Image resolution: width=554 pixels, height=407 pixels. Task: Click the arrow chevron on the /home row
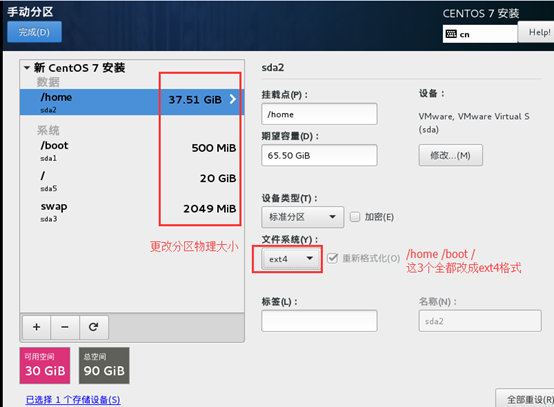[232, 99]
